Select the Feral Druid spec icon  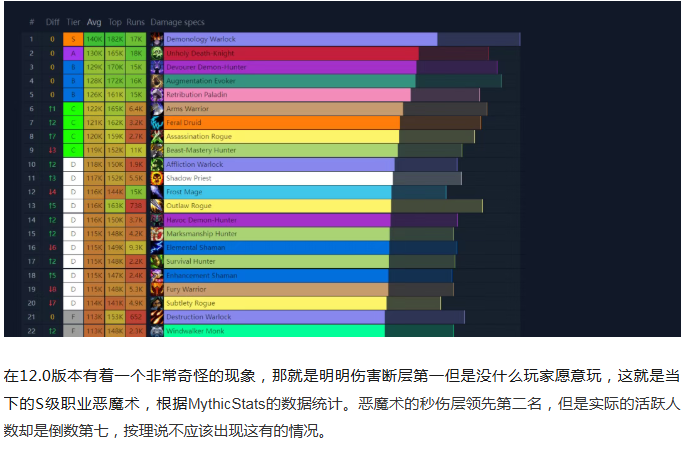click(157, 122)
